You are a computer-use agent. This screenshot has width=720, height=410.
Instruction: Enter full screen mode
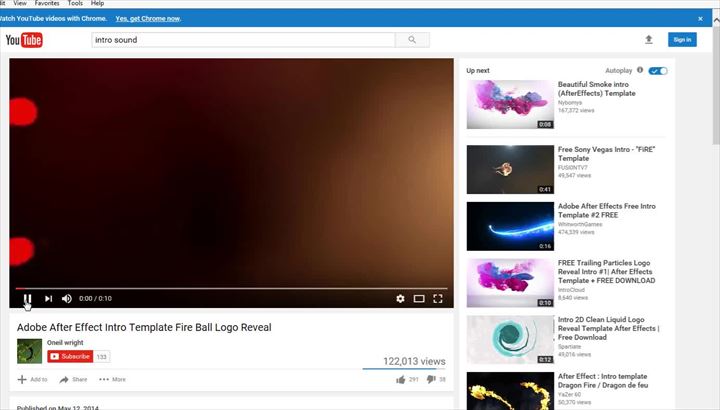pyautogui.click(x=438, y=298)
